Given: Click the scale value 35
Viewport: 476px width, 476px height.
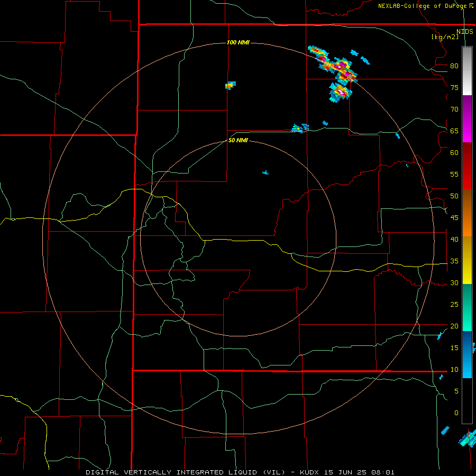Looking at the screenshot, I should click(x=454, y=261).
